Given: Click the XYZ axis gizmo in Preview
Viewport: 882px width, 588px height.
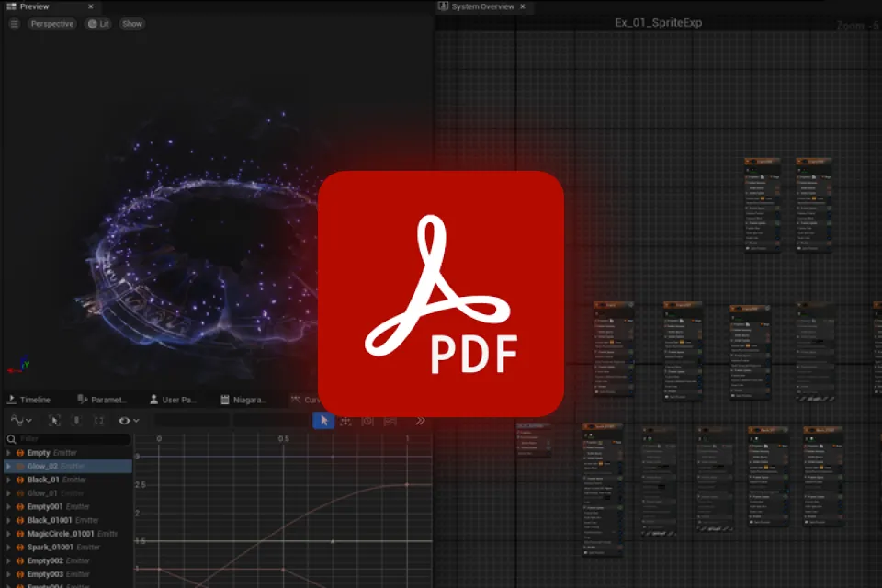Looking at the screenshot, I should click(18, 367).
